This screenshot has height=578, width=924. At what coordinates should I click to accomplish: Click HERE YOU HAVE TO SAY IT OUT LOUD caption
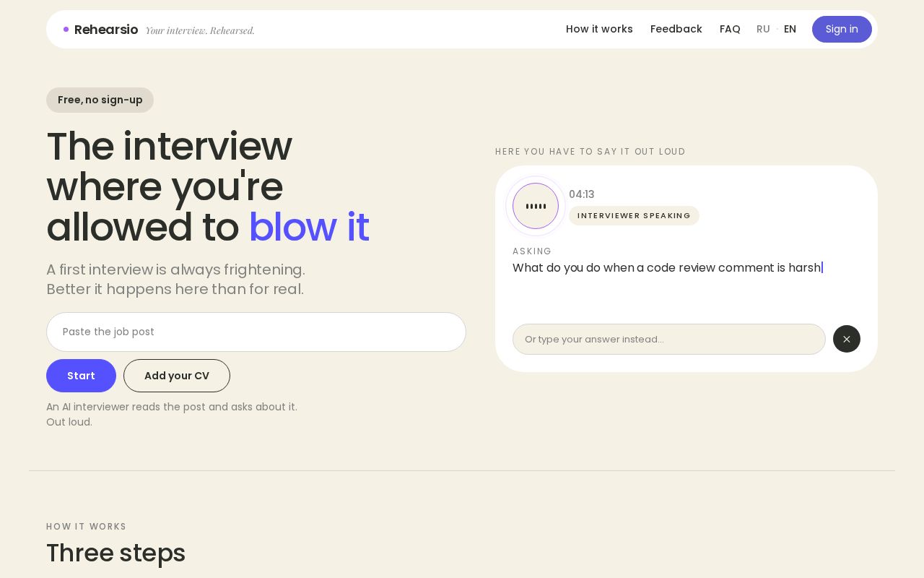(x=590, y=152)
